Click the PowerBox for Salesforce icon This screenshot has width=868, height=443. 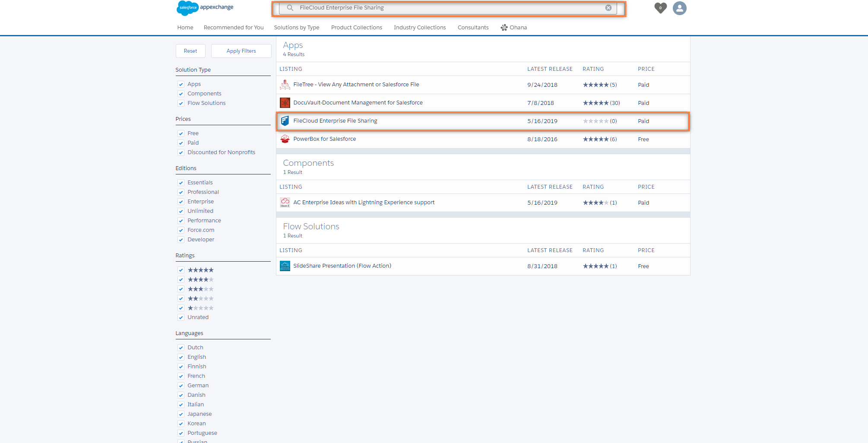(x=285, y=139)
